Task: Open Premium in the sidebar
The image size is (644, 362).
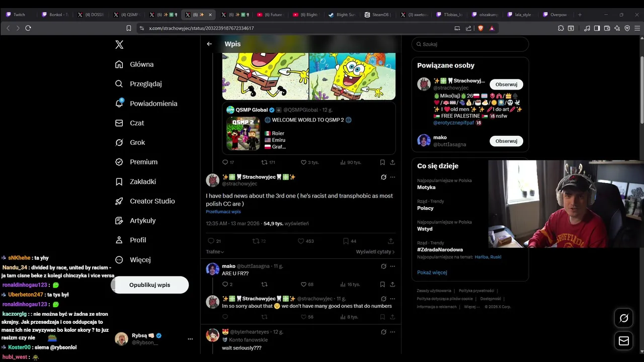Action: [x=136, y=162]
